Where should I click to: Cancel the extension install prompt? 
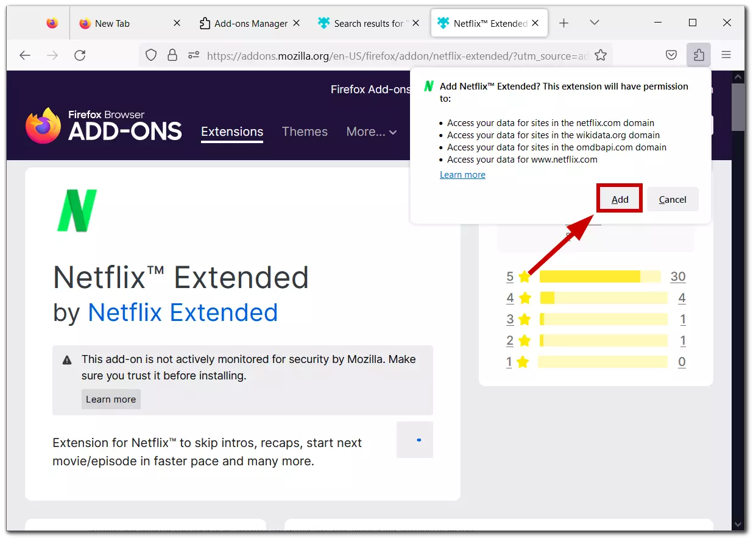[x=673, y=199]
